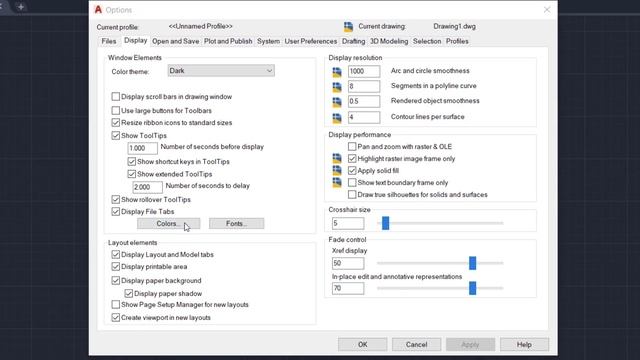Screen dimensions: 640x360
Task: Click the Rendered object smoothness field
Action: (x=364, y=101)
